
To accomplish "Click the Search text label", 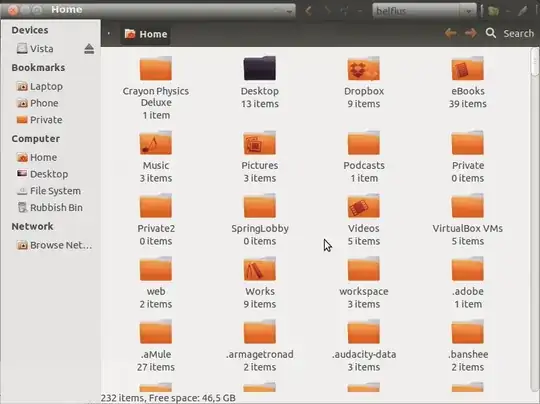I will 518,33.
